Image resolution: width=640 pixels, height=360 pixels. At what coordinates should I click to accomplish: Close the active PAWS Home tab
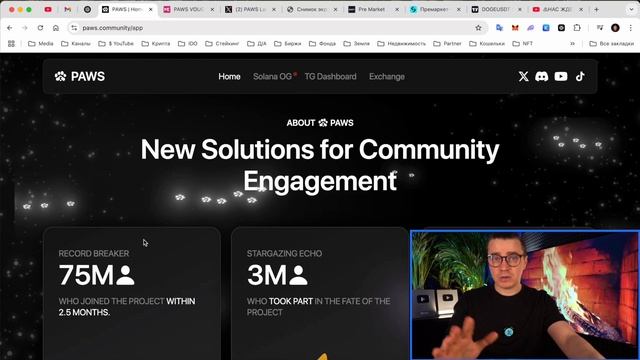coord(150,9)
